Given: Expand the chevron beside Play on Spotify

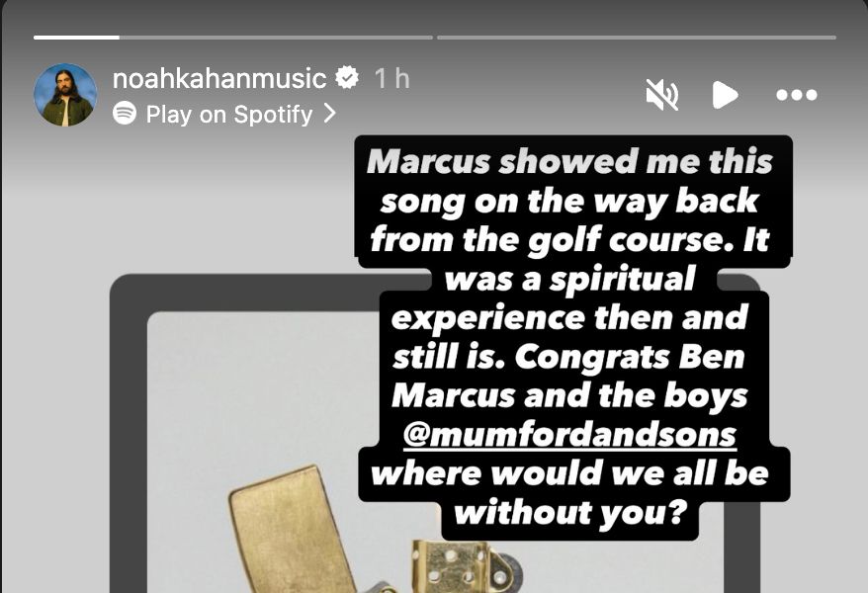Looking at the screenshot, I should (x=330, y=113).
